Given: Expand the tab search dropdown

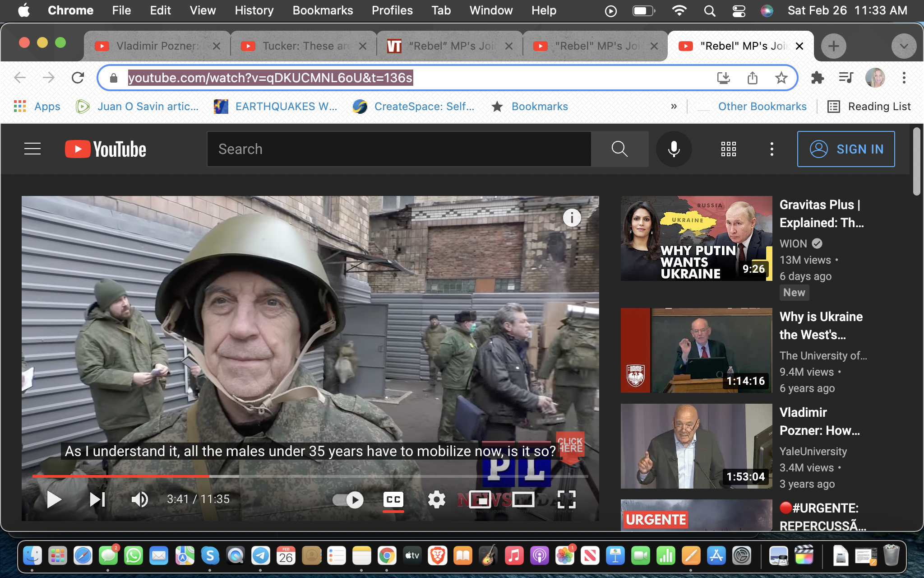Looking at the screenshot, I should (904, 46).
